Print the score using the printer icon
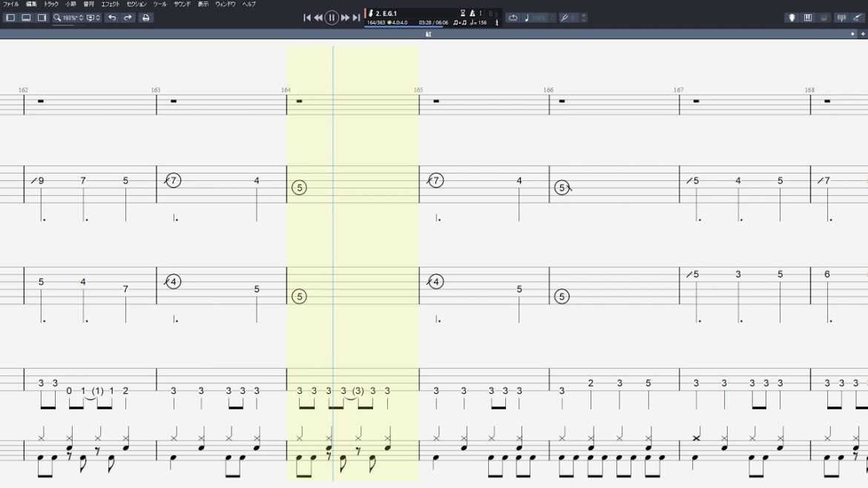Image resolution: width=868 pixels, height=488 pixels. pyautogui.click(x=146, y=18)
